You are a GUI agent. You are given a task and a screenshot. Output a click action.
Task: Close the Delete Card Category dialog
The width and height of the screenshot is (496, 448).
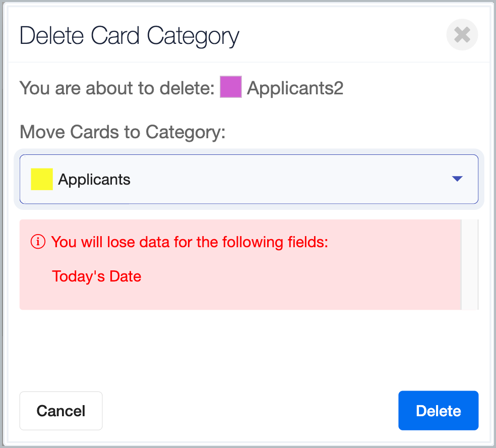[462, 34]
